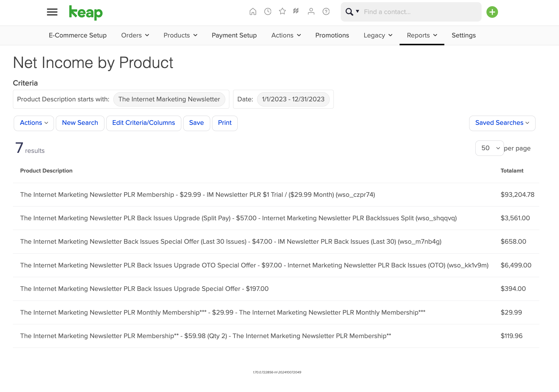Go to the home icon

click(253, 12)
